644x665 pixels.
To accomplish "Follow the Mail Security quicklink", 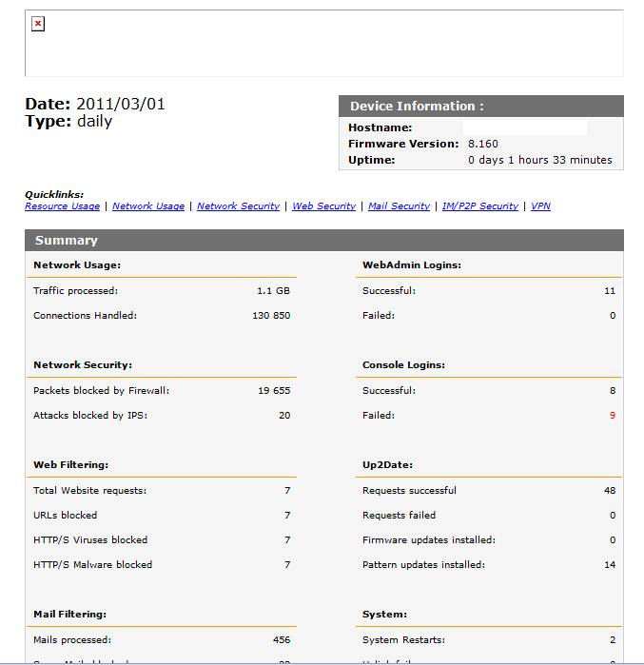I will tap(399, 206).
